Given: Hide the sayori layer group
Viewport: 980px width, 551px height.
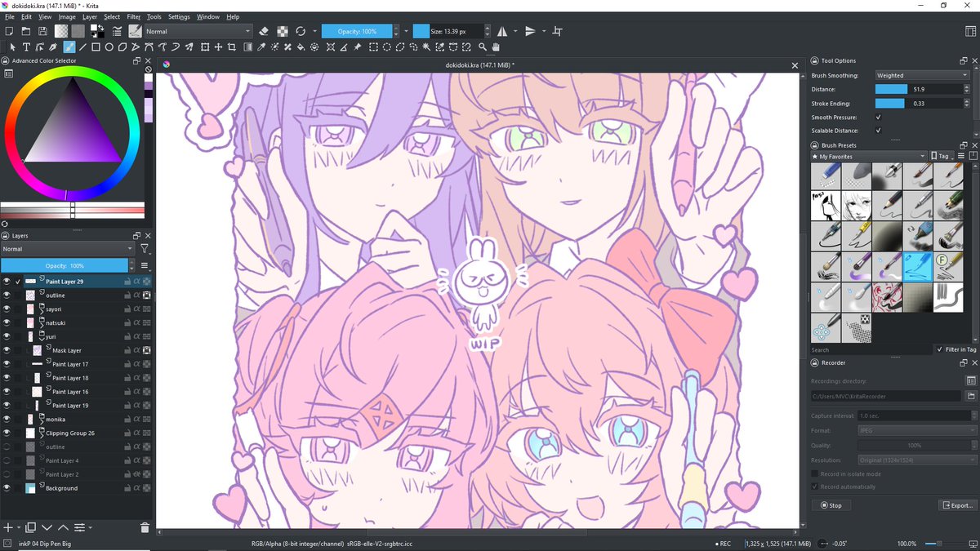Looking at the screenshot, I should point(7,309).
